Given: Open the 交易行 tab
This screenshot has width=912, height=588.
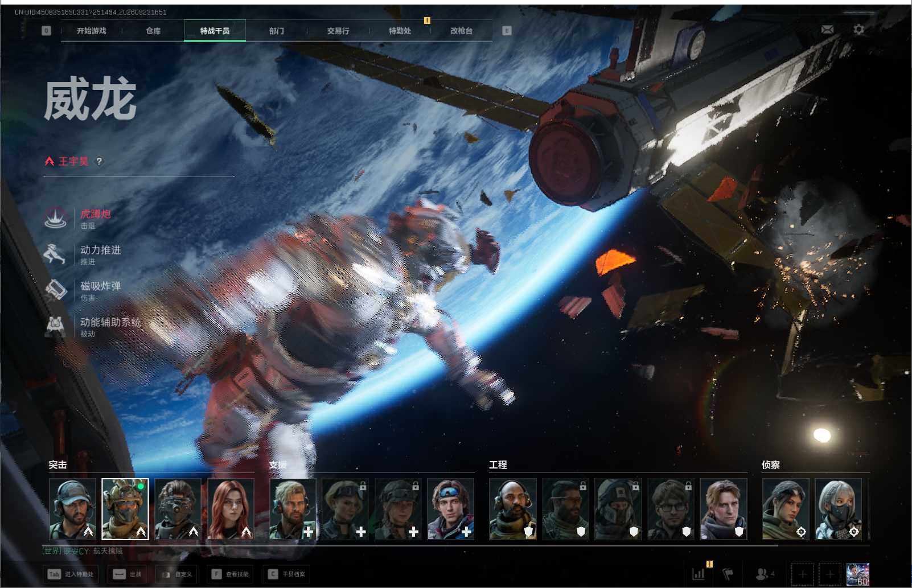Looking at the screenshot, I should tap(338, 31).
